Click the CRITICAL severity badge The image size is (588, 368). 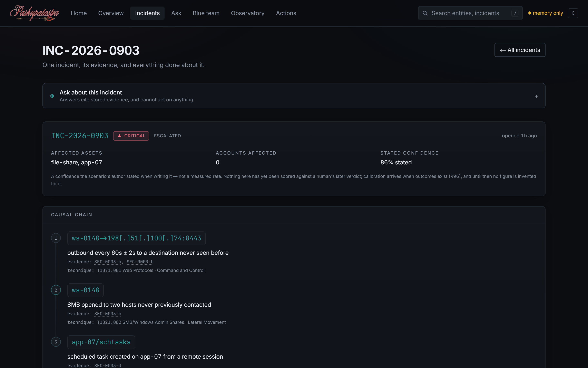click(131, 136)
